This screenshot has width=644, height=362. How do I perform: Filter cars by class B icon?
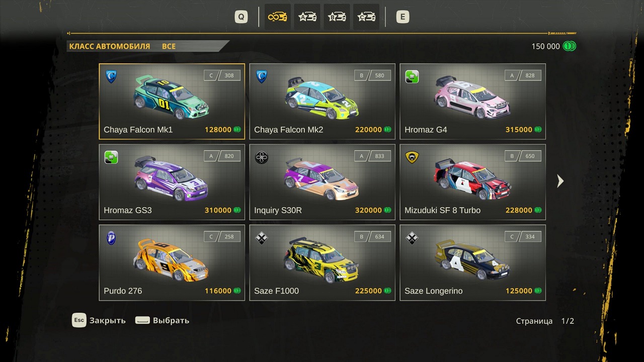point(337,17)
